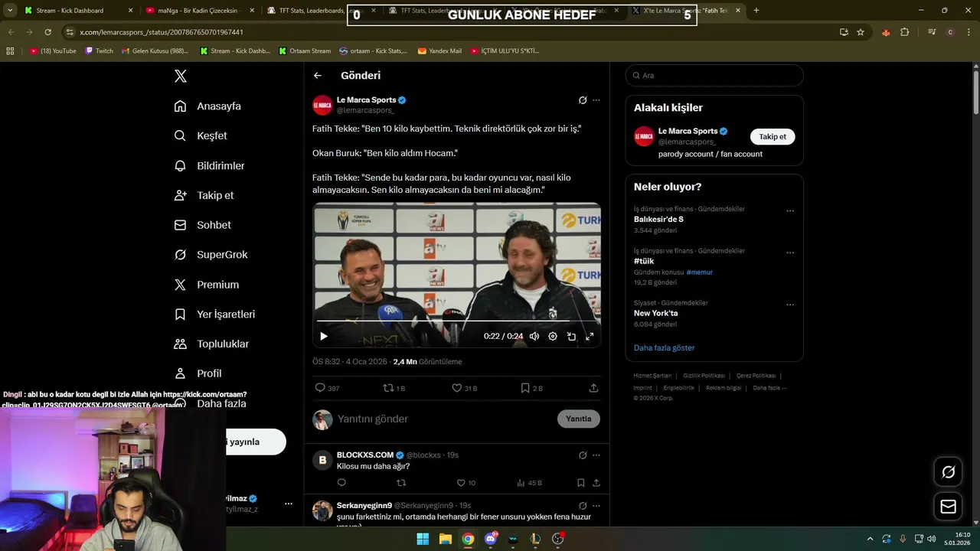
Task: Open options for #tüik trend
Action: point(790,253)
